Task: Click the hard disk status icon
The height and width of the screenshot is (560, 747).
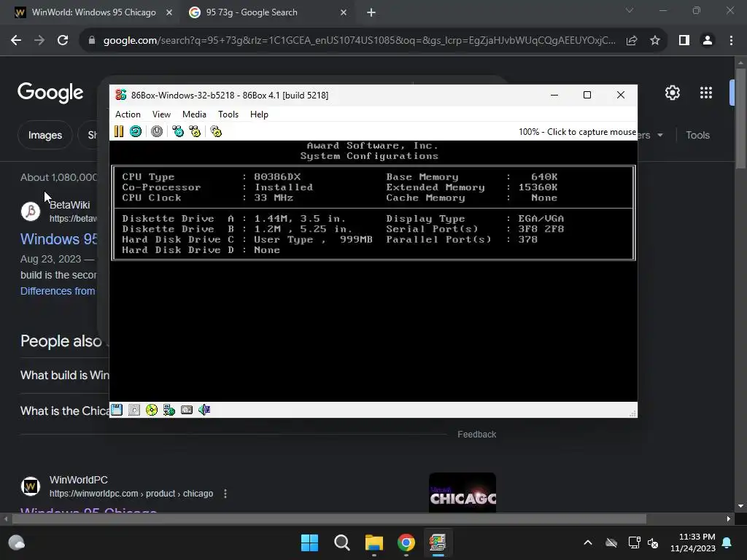Action: pyautogui.click(x=169, y=410)
